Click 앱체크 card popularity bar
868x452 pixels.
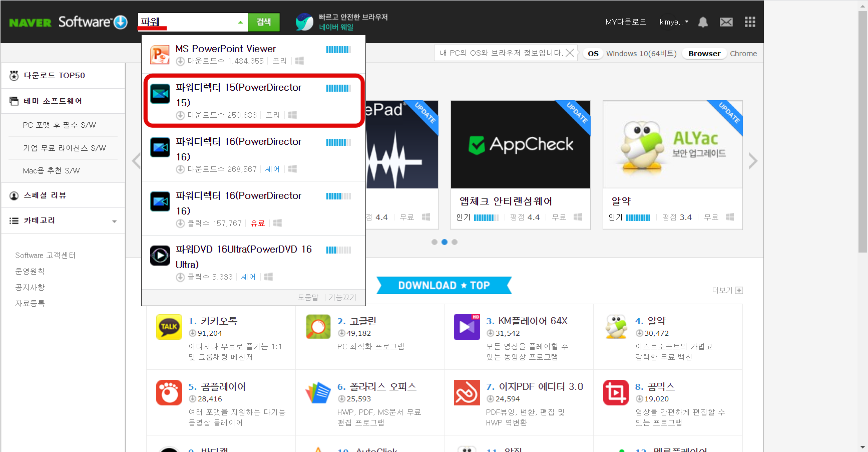coord(486,217)
